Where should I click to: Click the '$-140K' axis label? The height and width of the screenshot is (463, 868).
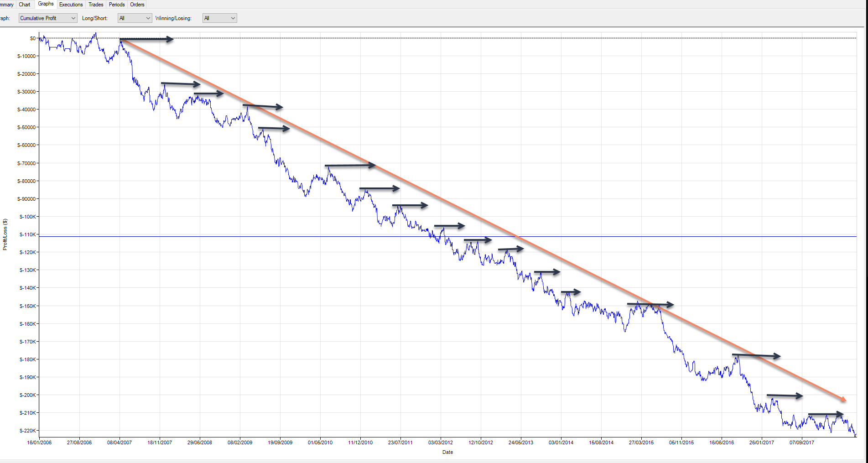28,288
